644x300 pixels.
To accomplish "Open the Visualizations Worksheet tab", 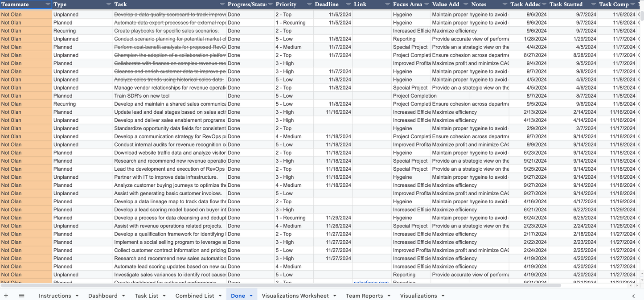I will [x=295, y=296].
